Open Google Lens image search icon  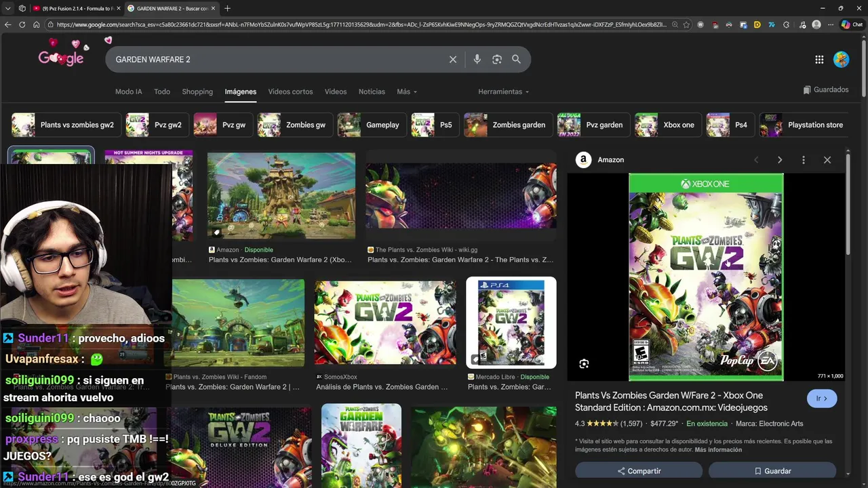(x=497, y=60)
